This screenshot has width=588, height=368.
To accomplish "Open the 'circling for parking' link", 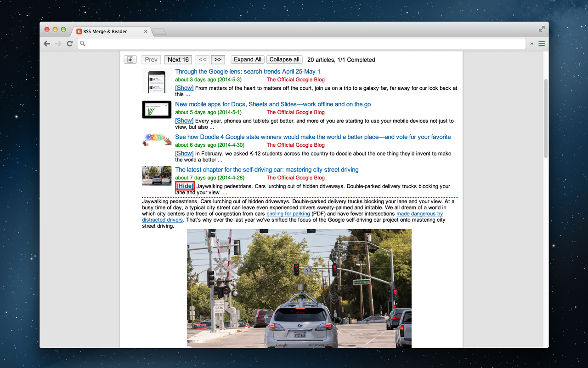I will pos(288,213).
